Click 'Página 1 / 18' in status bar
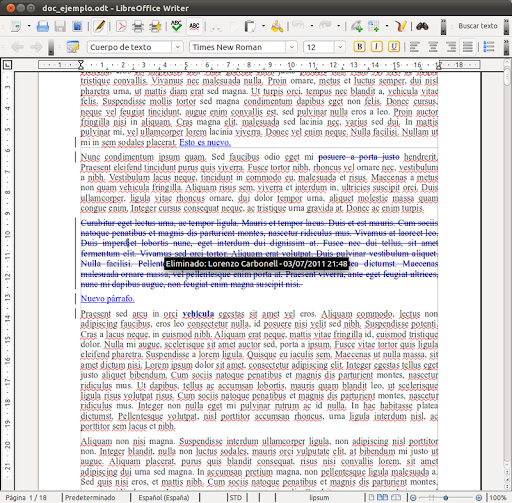 click(26, 498)
